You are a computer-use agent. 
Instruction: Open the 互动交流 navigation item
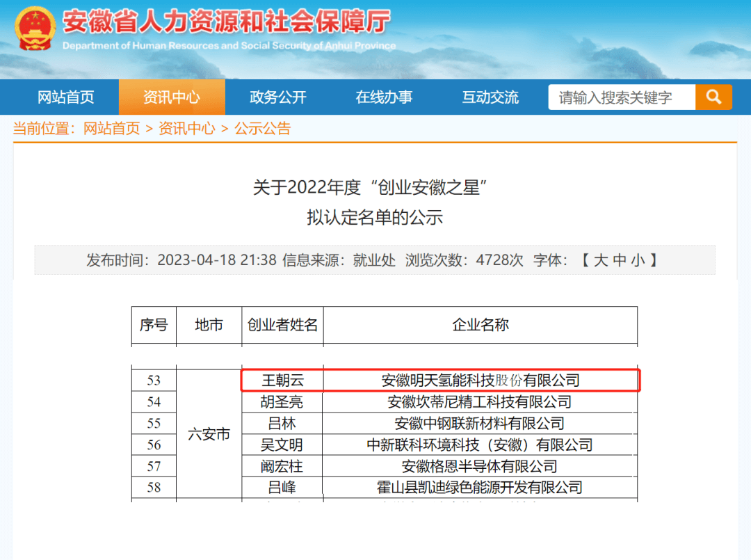tap(490, 97)
